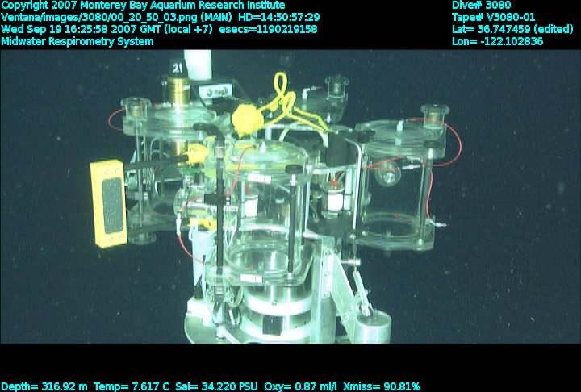The image size is (581, 392).
Task: Click the Dive# 3080 label
Action: point(481,5)
